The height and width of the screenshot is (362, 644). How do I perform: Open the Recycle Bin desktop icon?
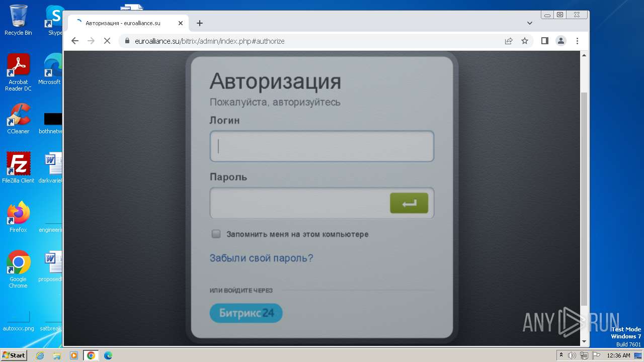pos(18,20)
